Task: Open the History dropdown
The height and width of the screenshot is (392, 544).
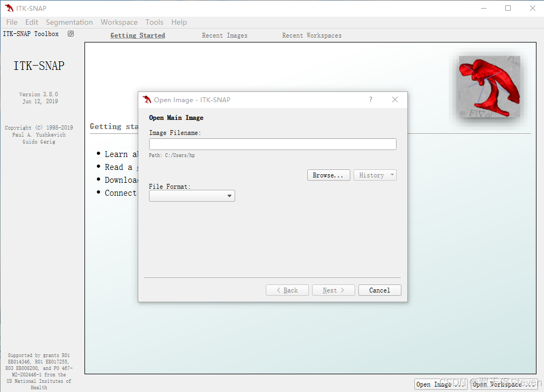Action: 375,175
